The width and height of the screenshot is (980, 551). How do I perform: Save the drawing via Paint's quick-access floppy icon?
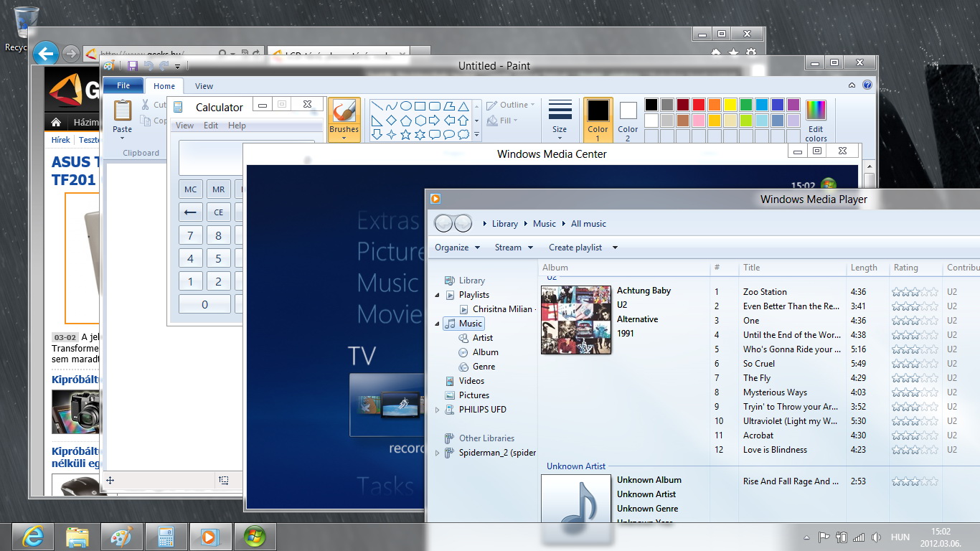coord(132,66)
